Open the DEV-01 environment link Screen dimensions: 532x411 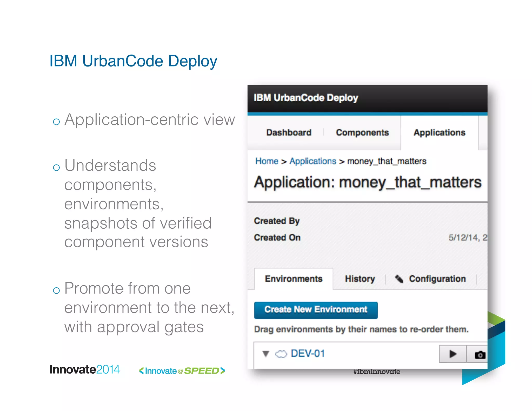(x=308, y=354)
